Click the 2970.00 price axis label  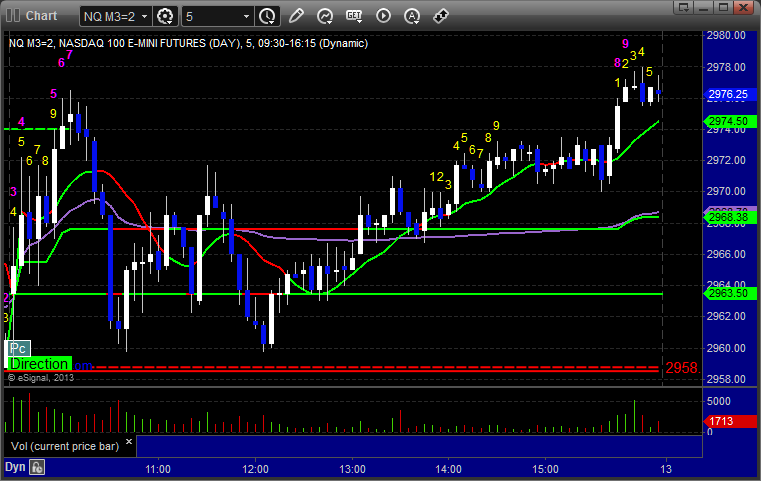pos(726,191)
